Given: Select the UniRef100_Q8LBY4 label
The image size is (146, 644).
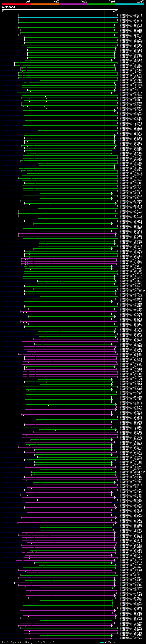Looking at the screenshot, I should (x=131, y=223).
